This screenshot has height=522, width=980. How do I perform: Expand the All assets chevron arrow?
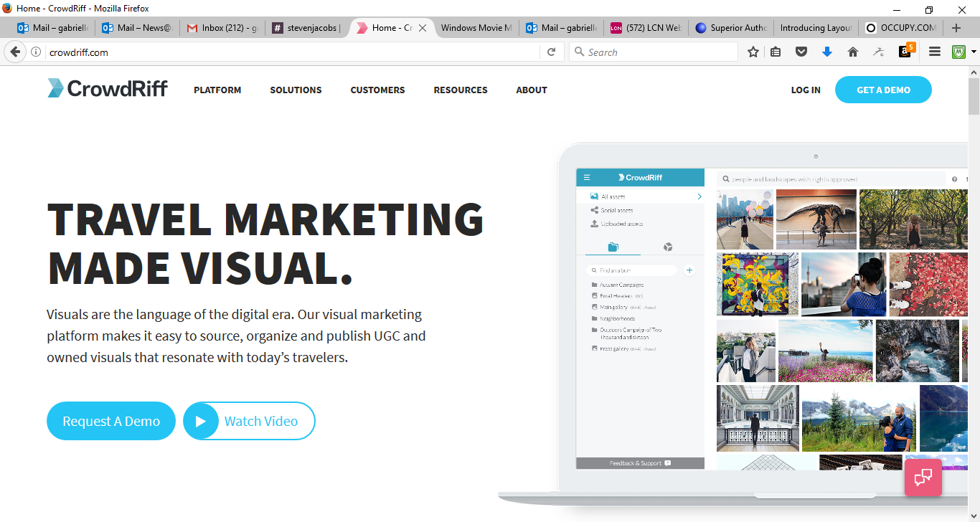(x=699, y=196)
